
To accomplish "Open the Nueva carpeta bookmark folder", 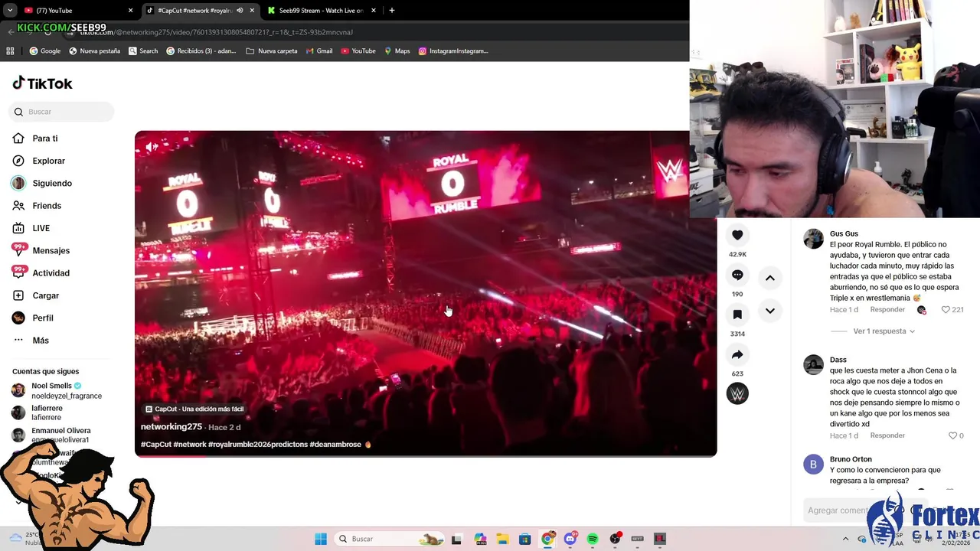I will tap(271, 51).
